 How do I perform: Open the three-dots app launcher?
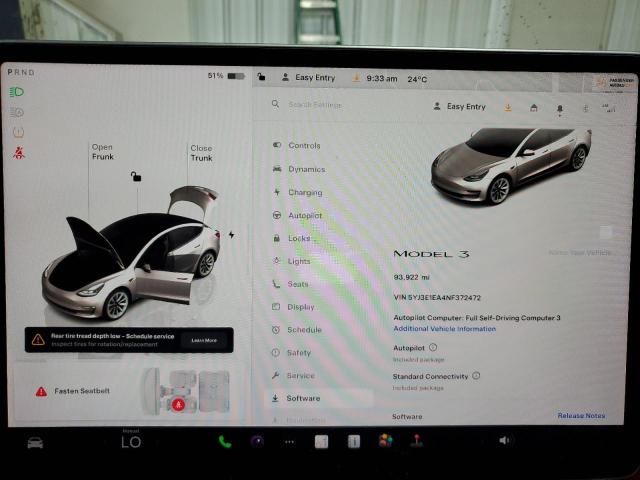pos(289,442)
